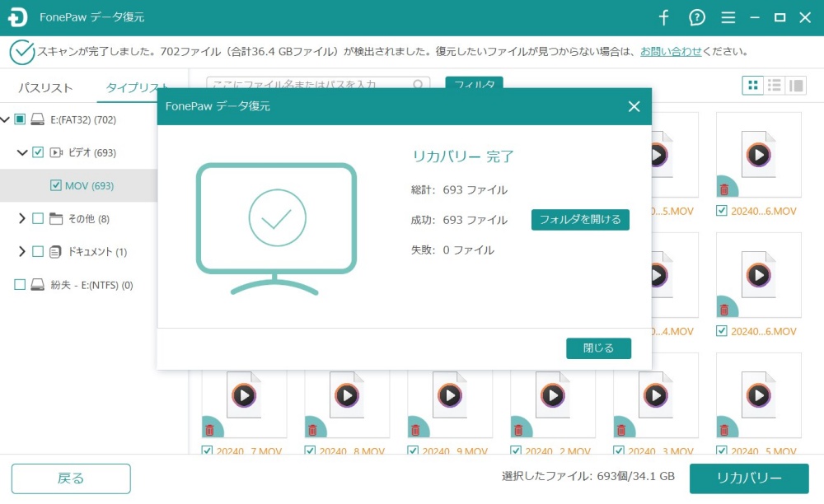Click the 選択したファイル: 693個/34.1 GB text

pos(588,476)
